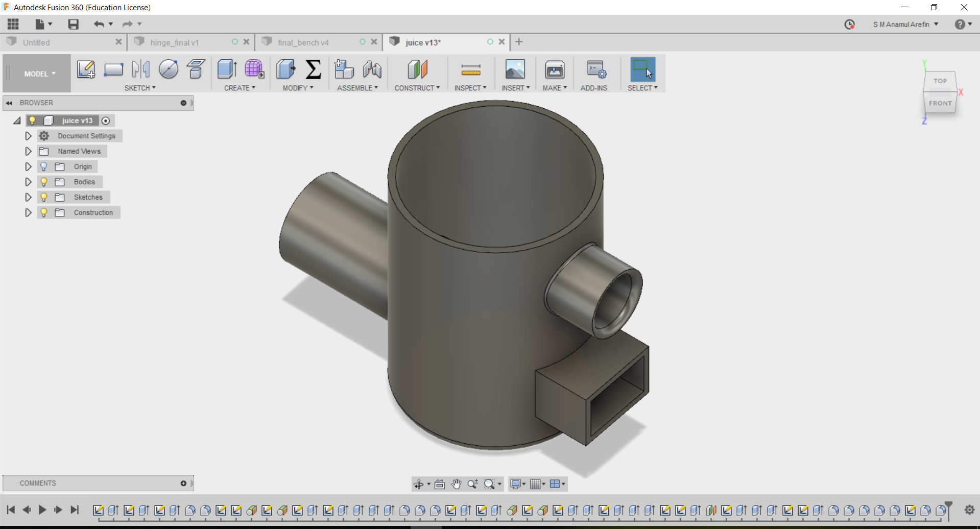Screen dimensions: 980x529
Task: Expand the Construction folder
Action: click(29, 212)
